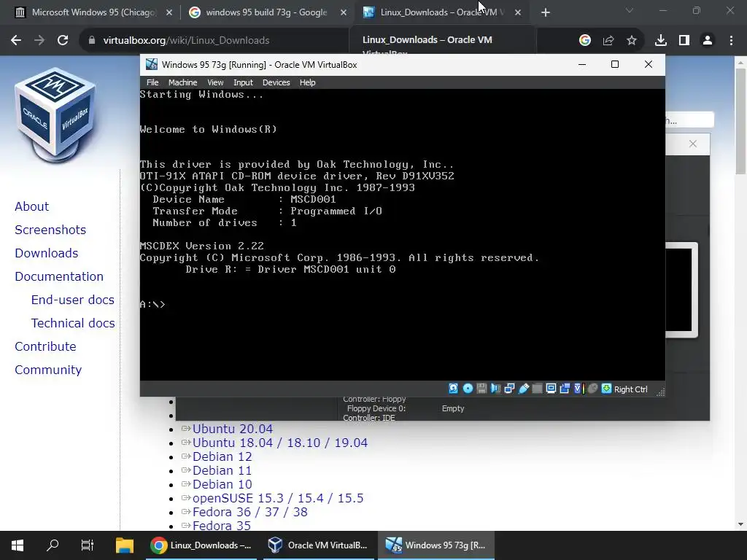Close the Microsoft Windows 95 (Chicago) tab

(169, 12)
